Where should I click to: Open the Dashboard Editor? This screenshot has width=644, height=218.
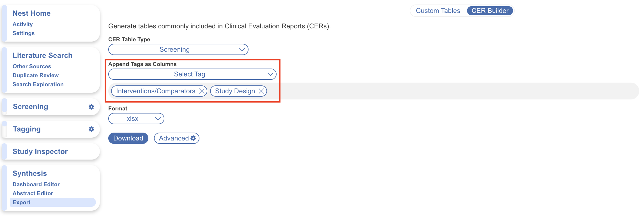pos(36,184)
